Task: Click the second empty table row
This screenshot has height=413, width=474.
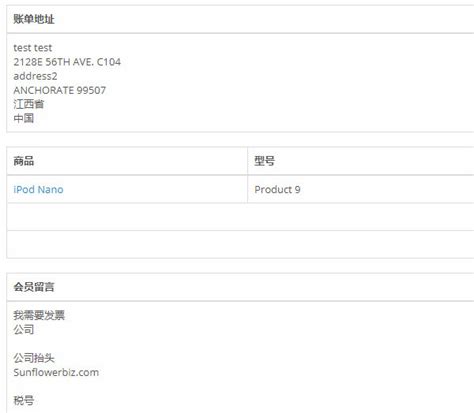Action: (x=240, y=244)
